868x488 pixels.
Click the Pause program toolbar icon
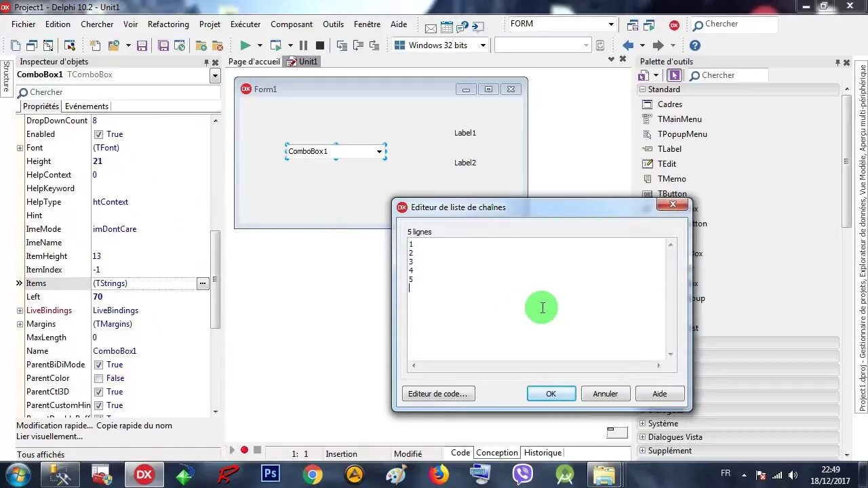(x=303, y=45)
